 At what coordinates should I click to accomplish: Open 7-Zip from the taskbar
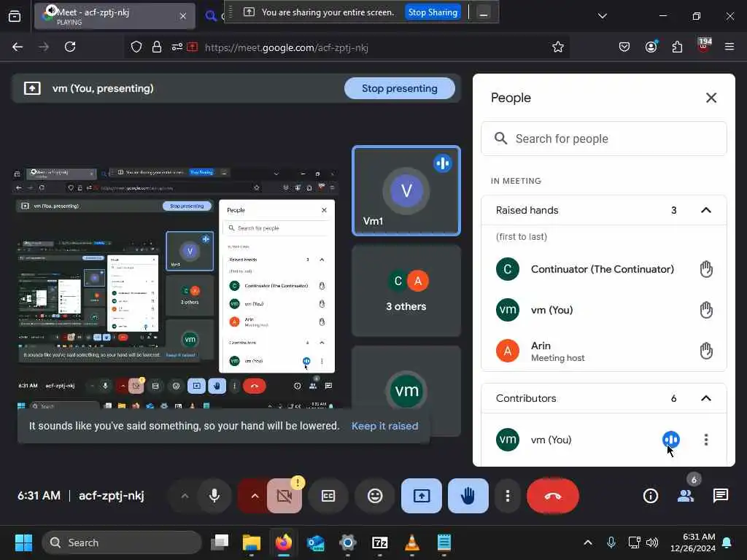click(379, 542)
